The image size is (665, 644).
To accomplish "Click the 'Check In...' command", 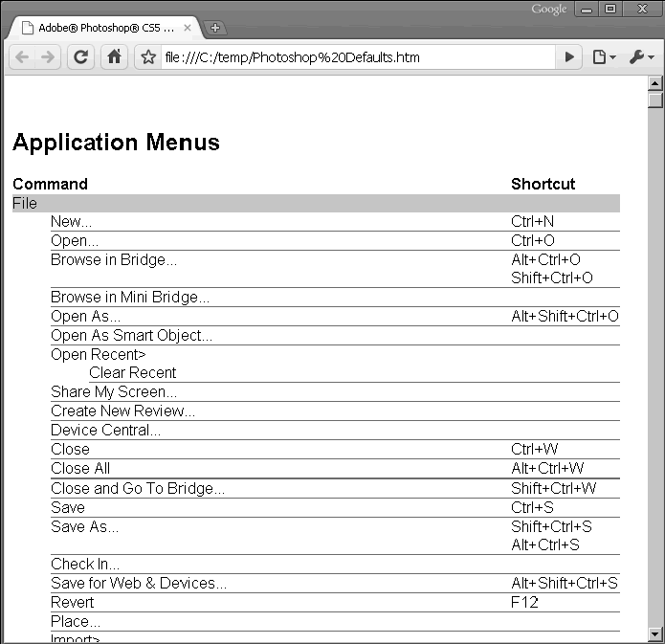I will (85, 565).
